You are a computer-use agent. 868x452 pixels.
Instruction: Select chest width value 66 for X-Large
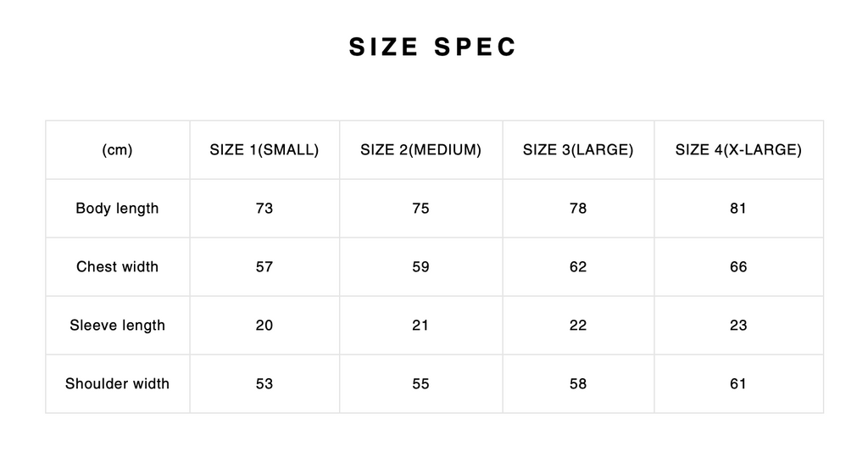coord(738,267)
